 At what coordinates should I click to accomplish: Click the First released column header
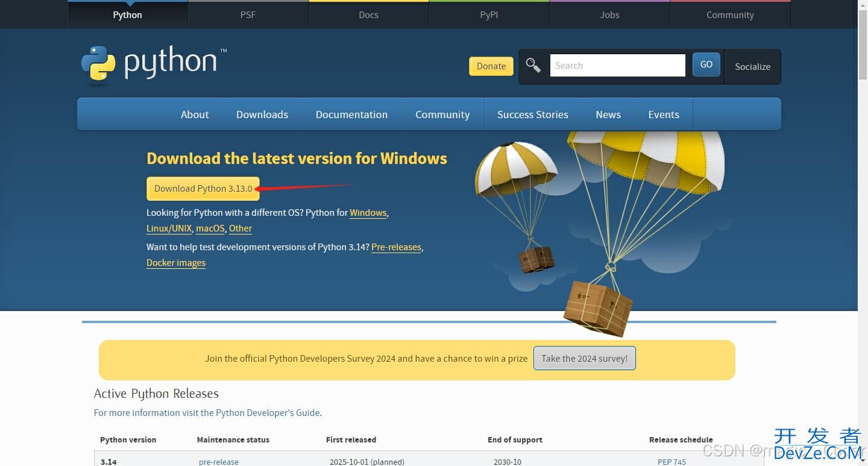pos(351,439)
